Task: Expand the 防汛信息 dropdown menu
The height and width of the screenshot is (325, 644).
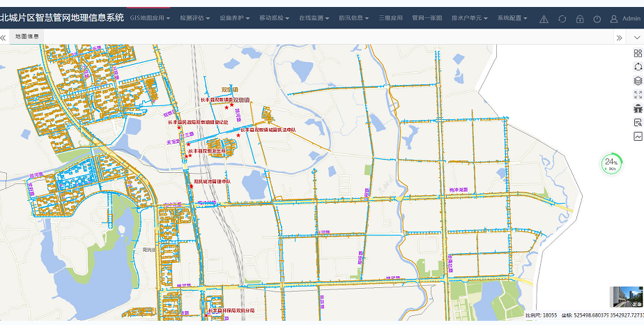Action: tap(354, 18)
